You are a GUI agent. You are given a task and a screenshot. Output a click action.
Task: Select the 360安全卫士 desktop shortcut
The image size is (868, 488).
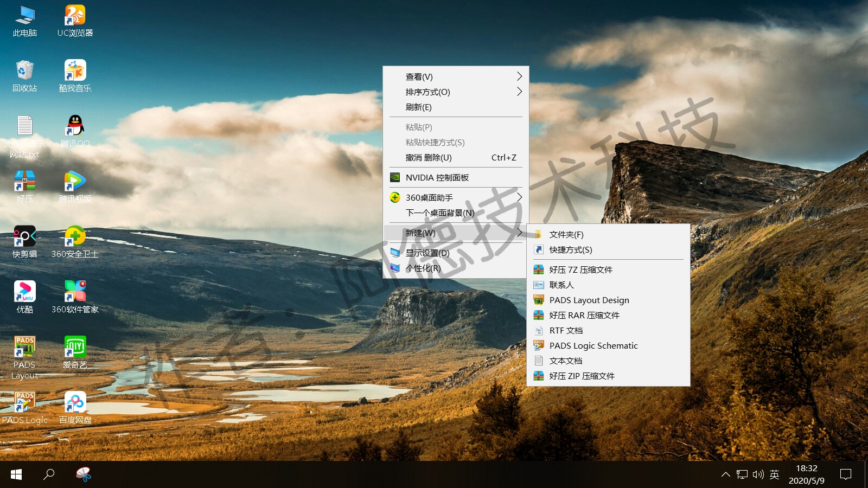75,242
